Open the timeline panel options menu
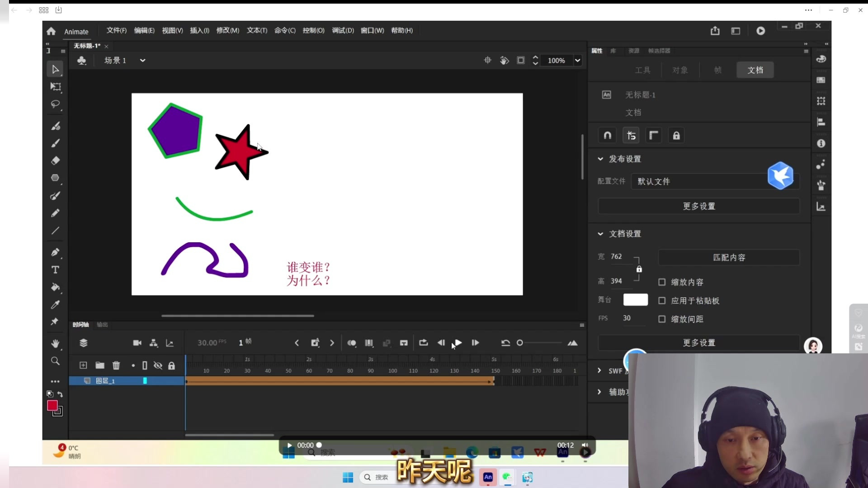Screen dimensions: 868x488 (x=582, y=325)
